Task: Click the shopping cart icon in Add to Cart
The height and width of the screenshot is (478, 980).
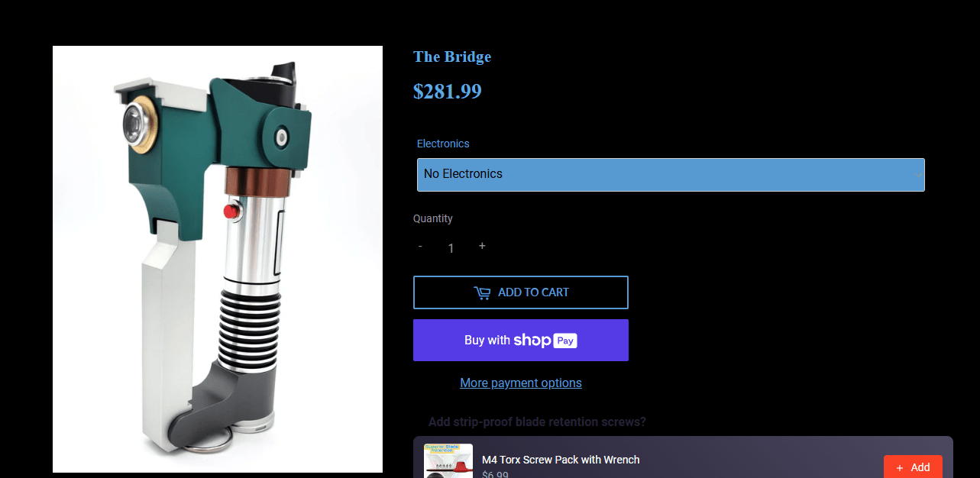Action: tap(482, 292)
